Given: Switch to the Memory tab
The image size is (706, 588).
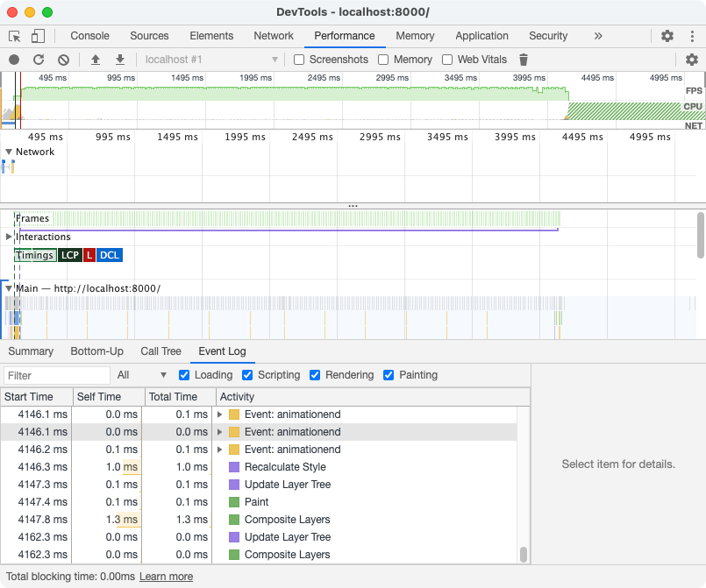Looking at the screenshot, I should pyautogui.click(x=415, y=36).
